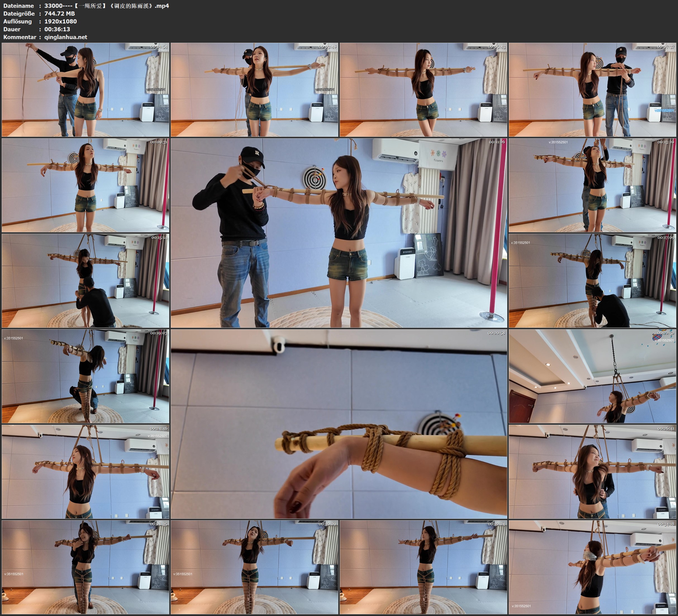Select the last thumbnail at 00:34:18
The width and height of the screenshot is (678, 616).
[x=593, y=567]
